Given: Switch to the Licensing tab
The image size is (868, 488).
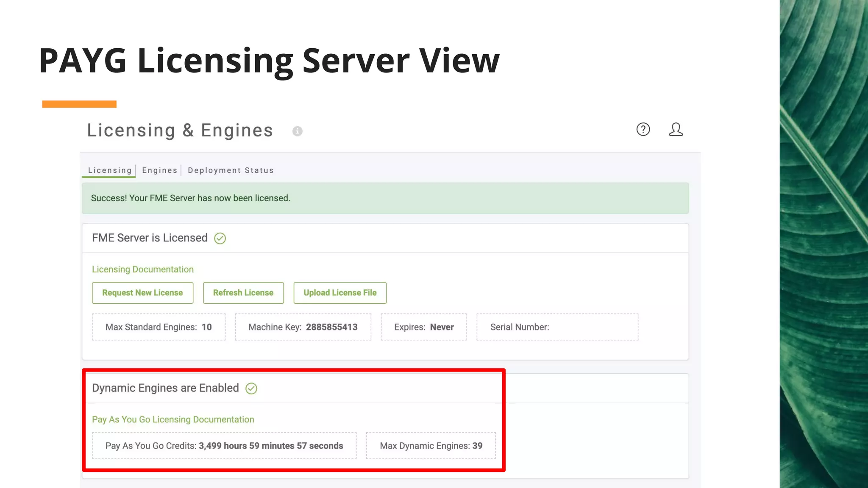Looking at the screenshot, I should (110, 170).
